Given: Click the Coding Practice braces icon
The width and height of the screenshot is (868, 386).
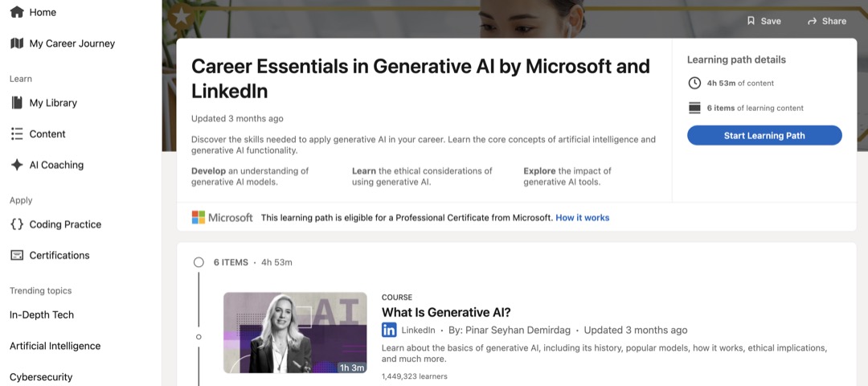Looking at the screenshot, I should coord(17,224).
